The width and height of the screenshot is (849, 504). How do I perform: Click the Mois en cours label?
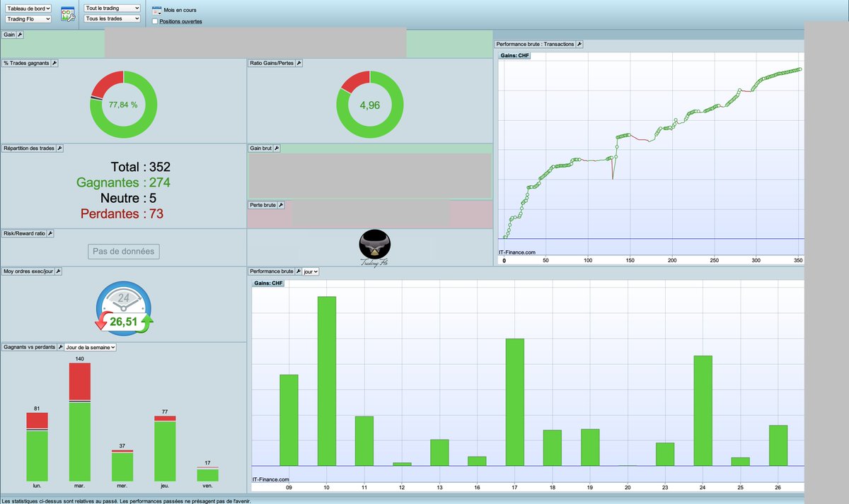(180, 11)
